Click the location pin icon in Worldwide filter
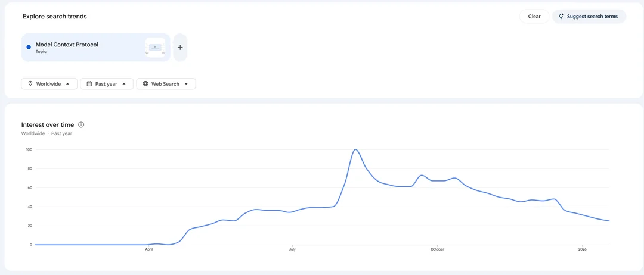The image size is (644, 275). (x=30, y=83)
